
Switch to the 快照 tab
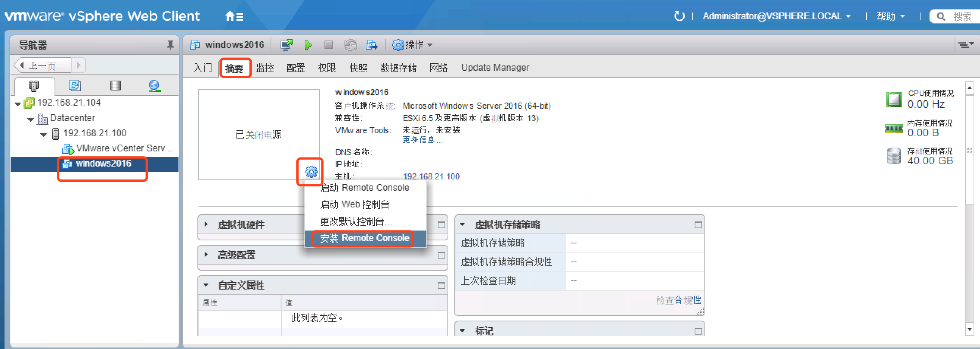tap(358, 68)
